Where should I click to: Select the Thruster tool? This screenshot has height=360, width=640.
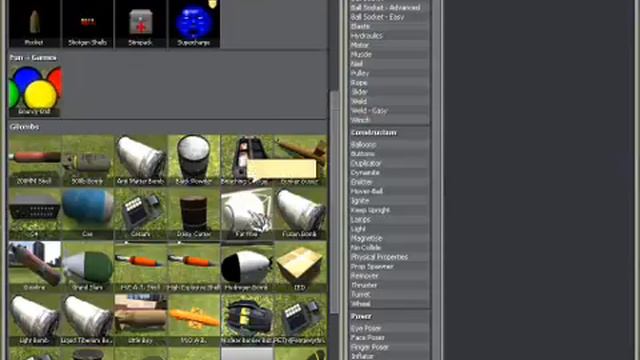pyautogui.click(x=390, y=285)
